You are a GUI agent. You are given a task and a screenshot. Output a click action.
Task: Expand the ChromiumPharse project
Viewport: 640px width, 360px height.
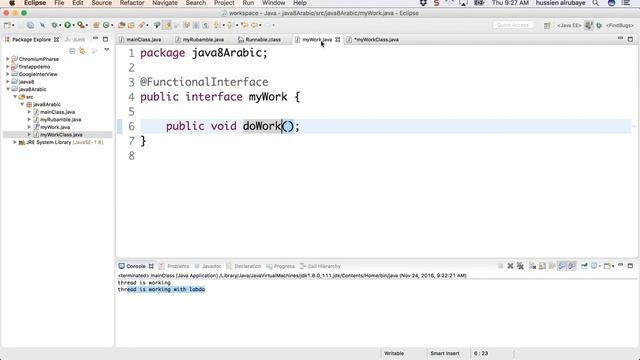click(8, 59)
